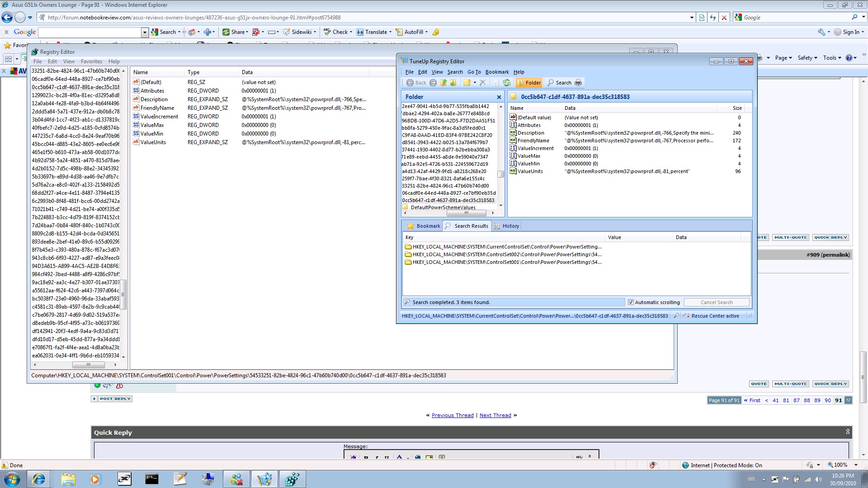The width and height of the screenshot is (868, 488).
Task: Open the Sign In dropdown in Google toolbar
Action: tap(863, 32)
